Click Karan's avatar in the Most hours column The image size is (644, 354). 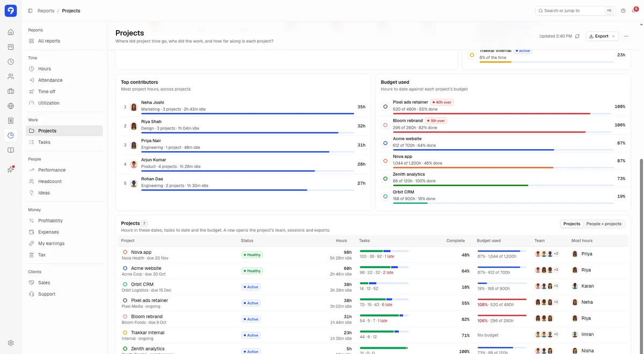tap(575, 286)
